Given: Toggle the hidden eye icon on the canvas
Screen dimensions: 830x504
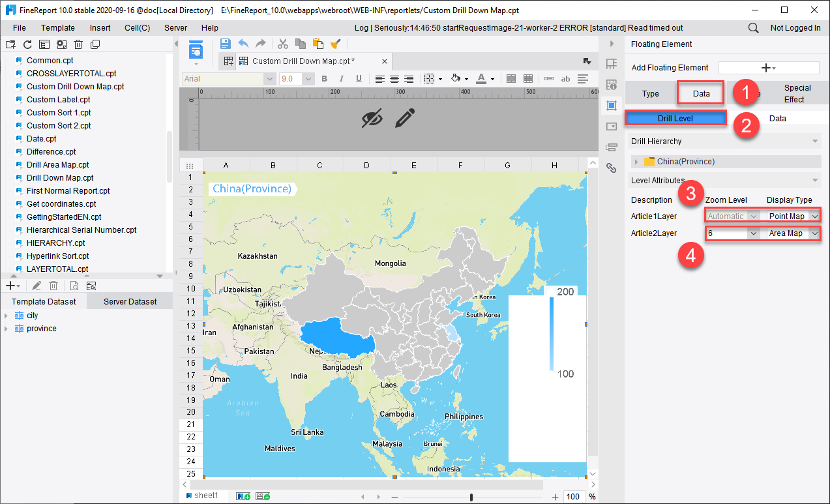Looking at the screenshot, I should coord(372,118).
